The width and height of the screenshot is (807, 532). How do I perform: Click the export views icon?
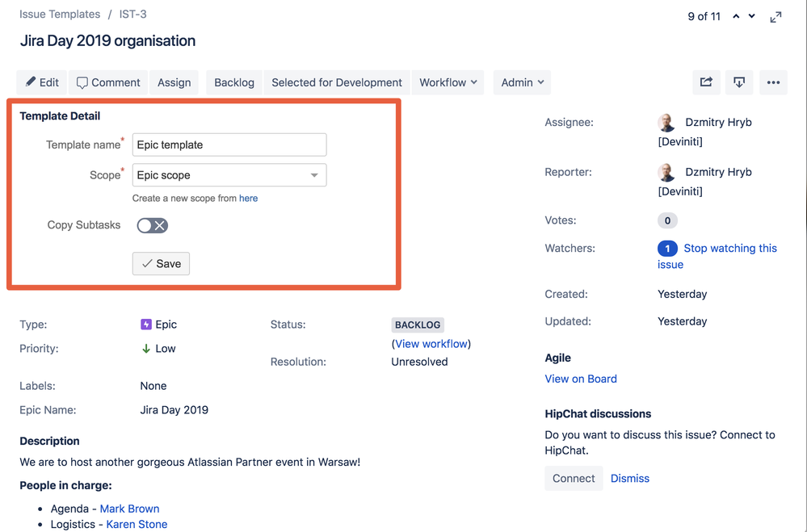[739, 82]
